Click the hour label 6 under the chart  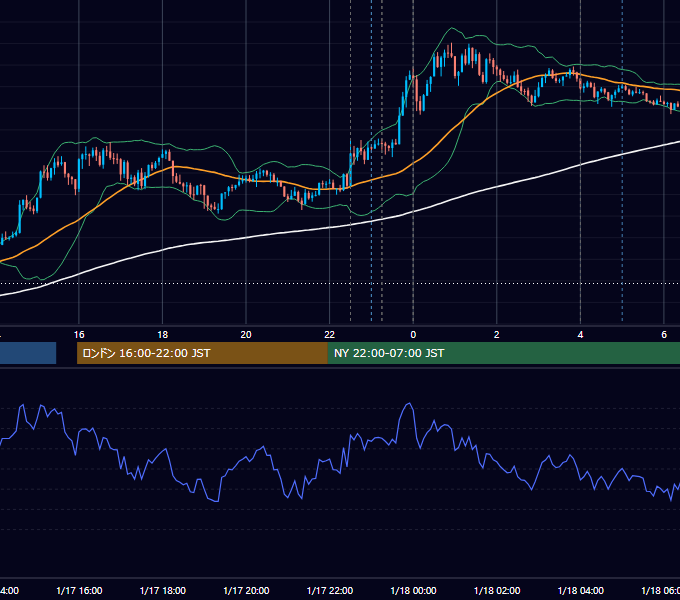664,335
